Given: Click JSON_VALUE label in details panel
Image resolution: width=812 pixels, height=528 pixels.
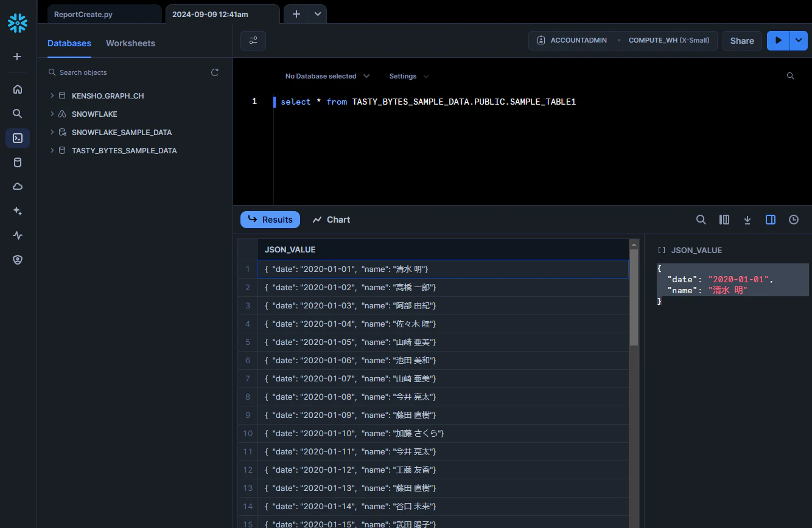Looking at the screenshot, I should [x=696, y=250].
